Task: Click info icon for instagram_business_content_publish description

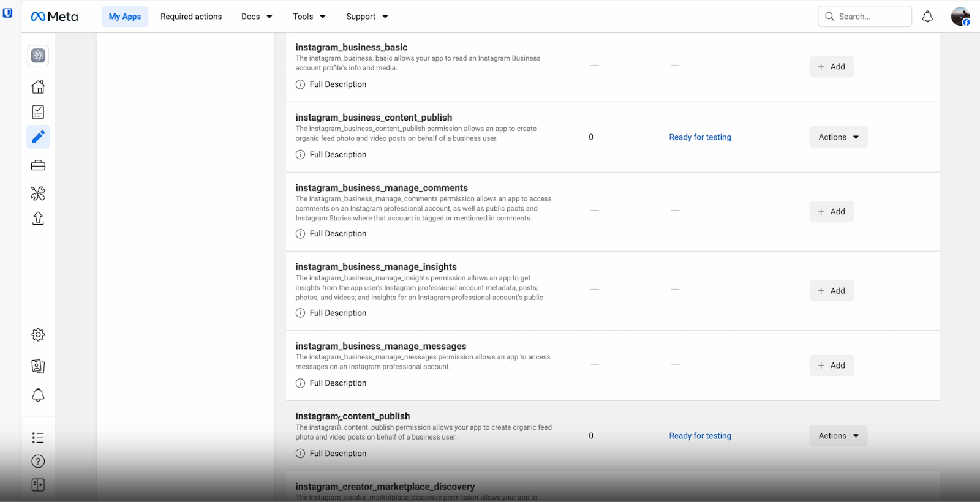Action: 300,155
